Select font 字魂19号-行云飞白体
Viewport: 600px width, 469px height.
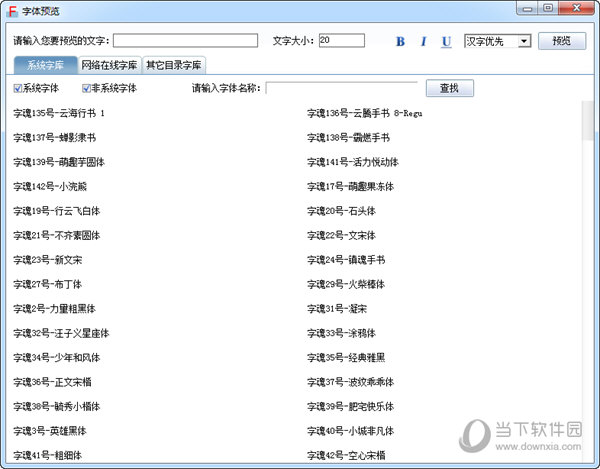(x=57, y=211)
